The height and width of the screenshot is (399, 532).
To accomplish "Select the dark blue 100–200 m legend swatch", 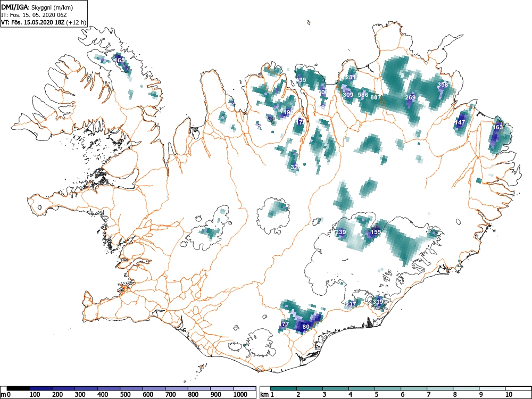I will pos(41,388).
